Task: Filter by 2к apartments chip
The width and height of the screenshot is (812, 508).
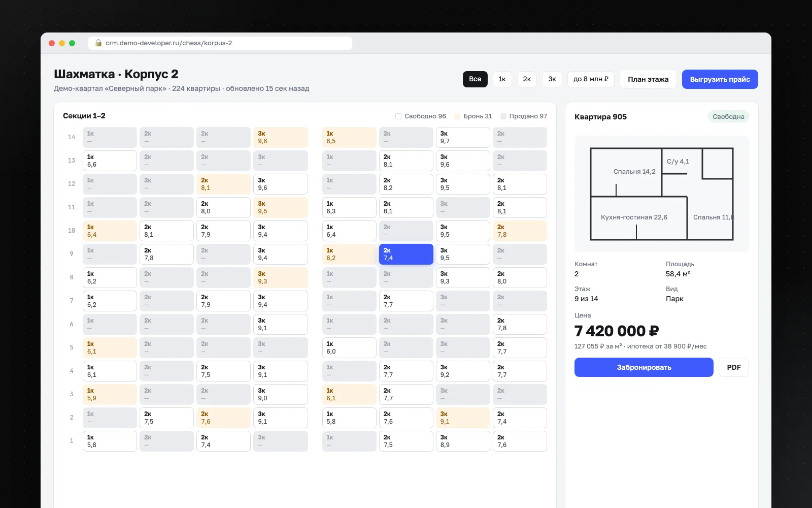Action: pos(527,79)
